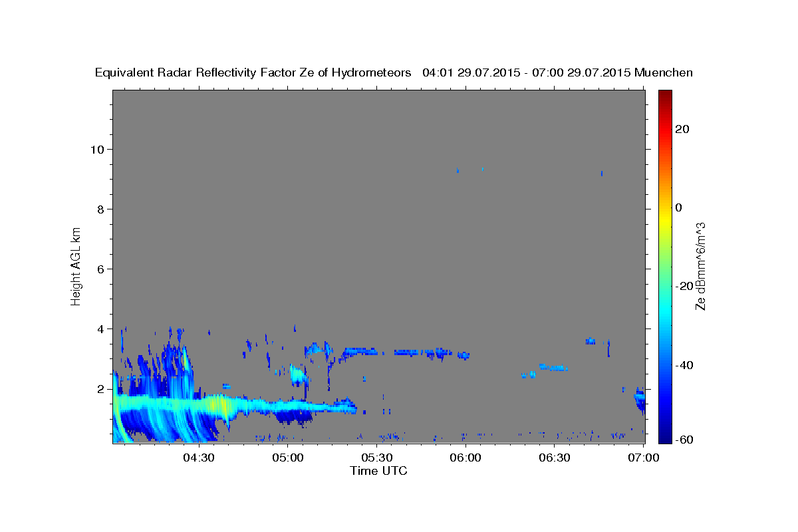Click the 05:30 time tick label
This screenshot has height=532, width=798.
tap(377, 458)
